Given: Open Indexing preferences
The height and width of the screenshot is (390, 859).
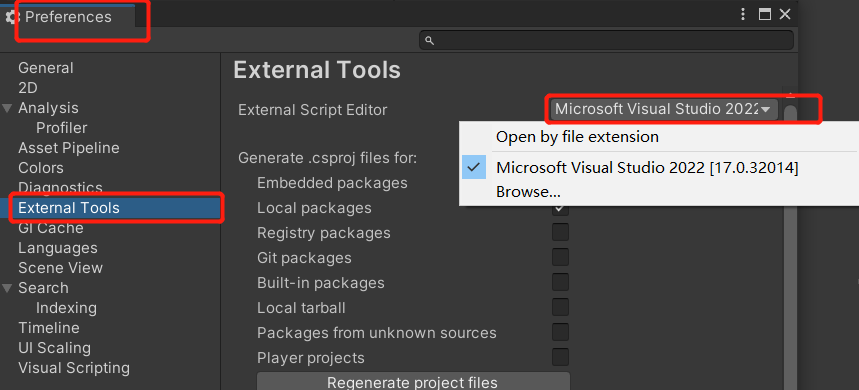Looking at the screenshot, I should coord(66,308).
